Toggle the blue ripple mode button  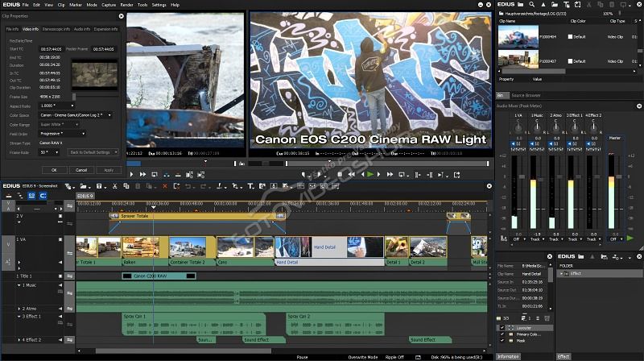tap(43, 196)
